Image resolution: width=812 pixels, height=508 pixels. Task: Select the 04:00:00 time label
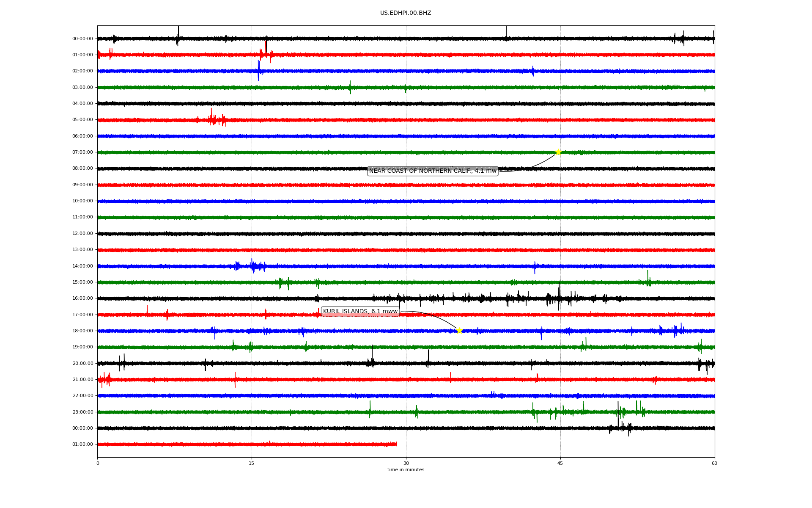coord(82,104)
